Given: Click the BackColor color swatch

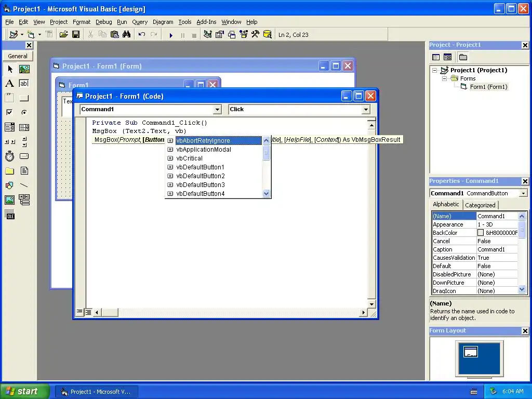Looking at the screenshot, I should [x=481, y=233].
